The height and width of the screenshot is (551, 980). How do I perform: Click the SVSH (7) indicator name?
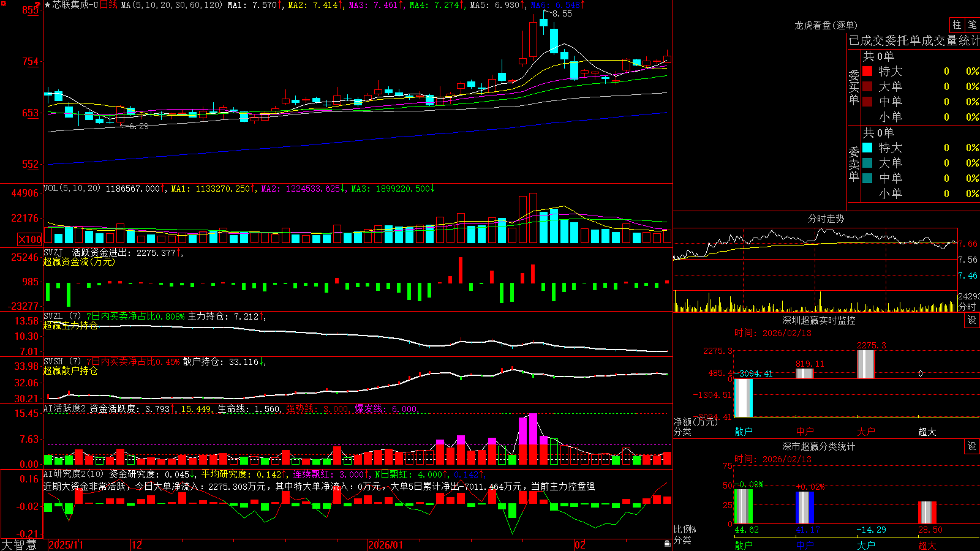[62, 362]
